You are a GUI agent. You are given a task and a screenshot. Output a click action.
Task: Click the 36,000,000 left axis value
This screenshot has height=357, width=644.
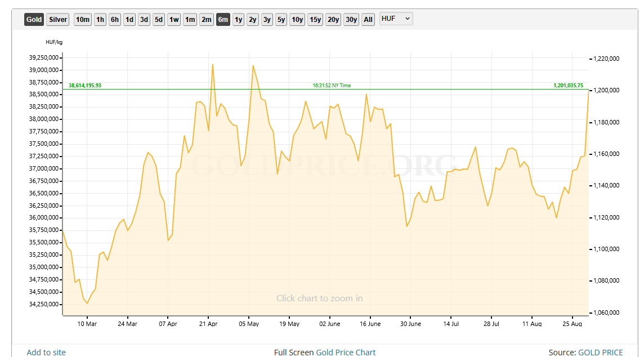coord(43,218)
